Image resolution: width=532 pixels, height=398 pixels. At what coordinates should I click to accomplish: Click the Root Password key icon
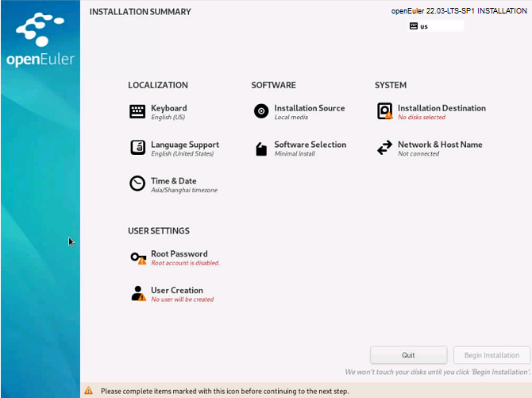(138, 258)
